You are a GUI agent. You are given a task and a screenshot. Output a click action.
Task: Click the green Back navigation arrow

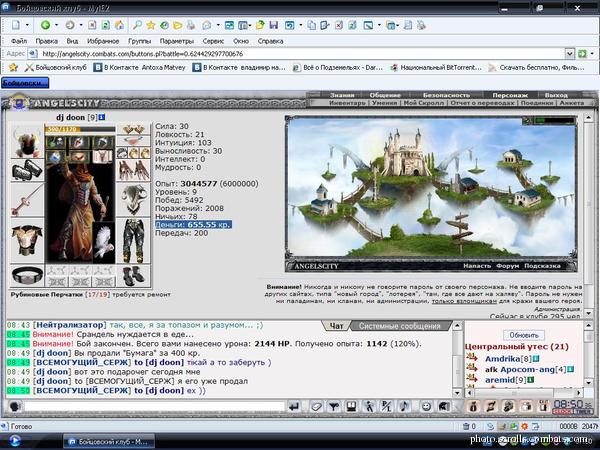[45, 25]
